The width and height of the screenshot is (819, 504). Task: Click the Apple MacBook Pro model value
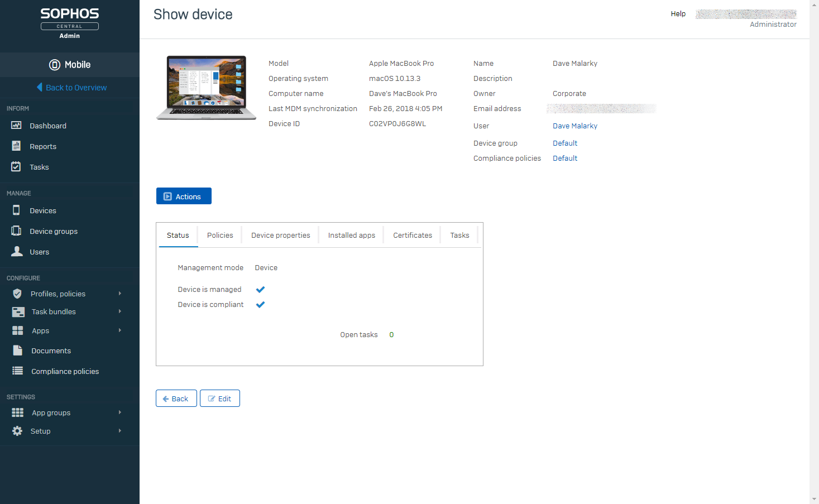point(401,63)
